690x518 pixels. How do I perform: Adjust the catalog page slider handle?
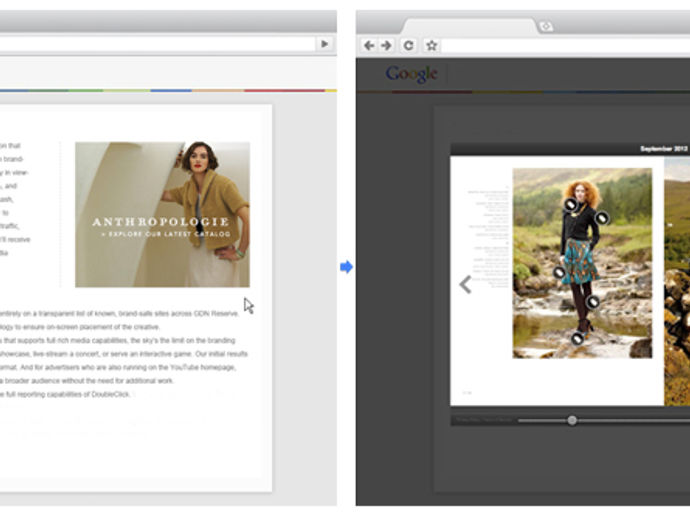tap(572, 420)
